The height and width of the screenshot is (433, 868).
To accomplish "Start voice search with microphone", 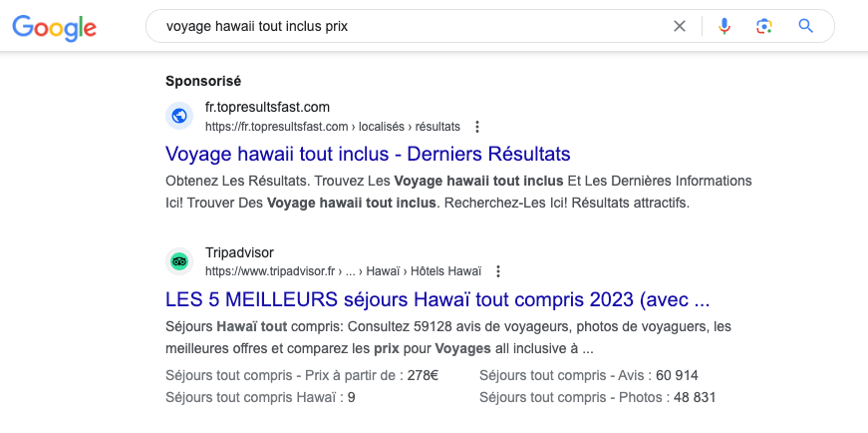I will [724, 26].
